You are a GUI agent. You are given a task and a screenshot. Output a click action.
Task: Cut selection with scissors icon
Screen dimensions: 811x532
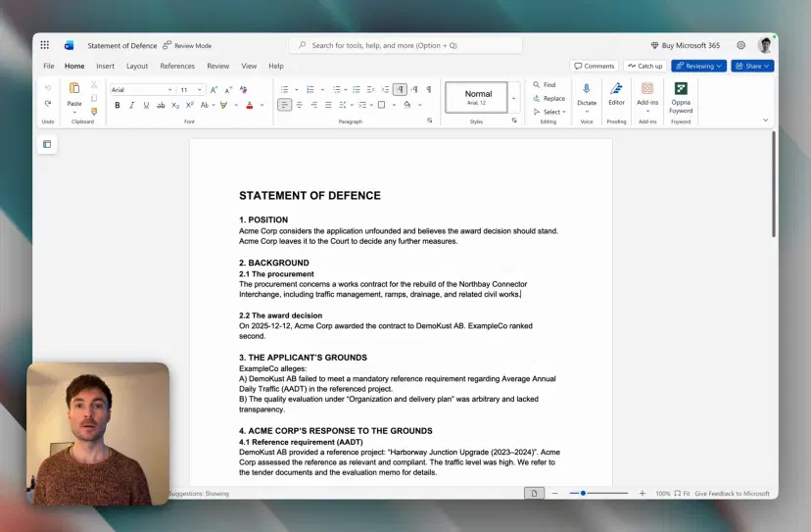click(94, 84)
